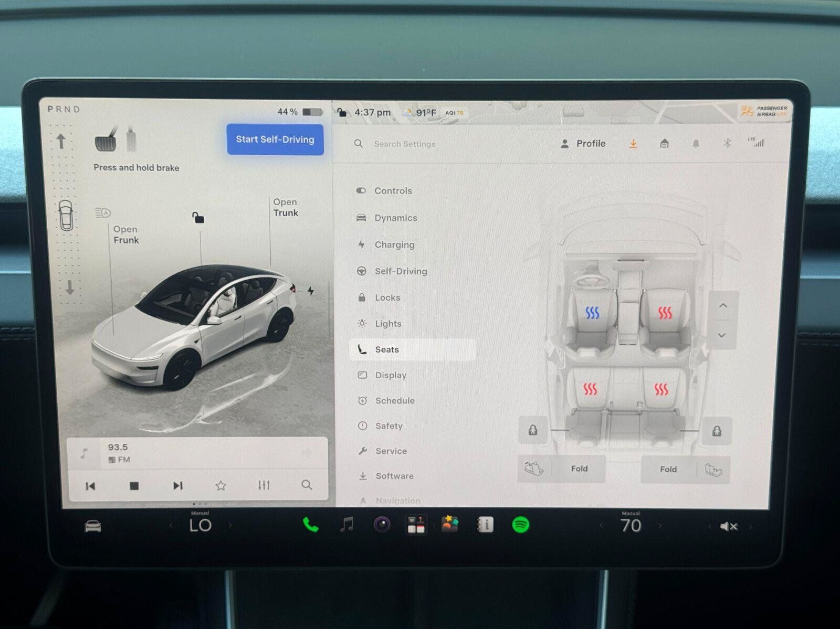840x629 pixels.
Task: Favorite the 93.5 FM station
Action: [221, 485]
